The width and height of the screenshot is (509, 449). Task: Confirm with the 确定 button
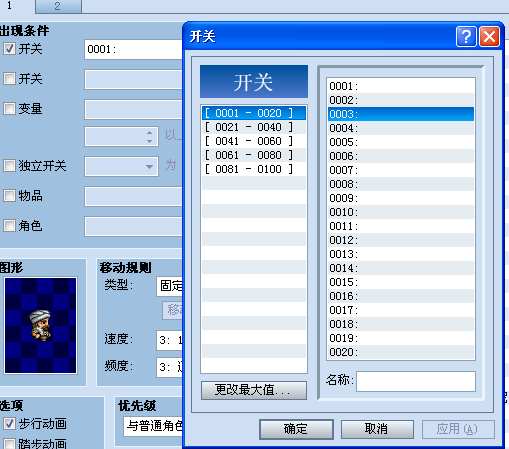[x=296, y=429]
